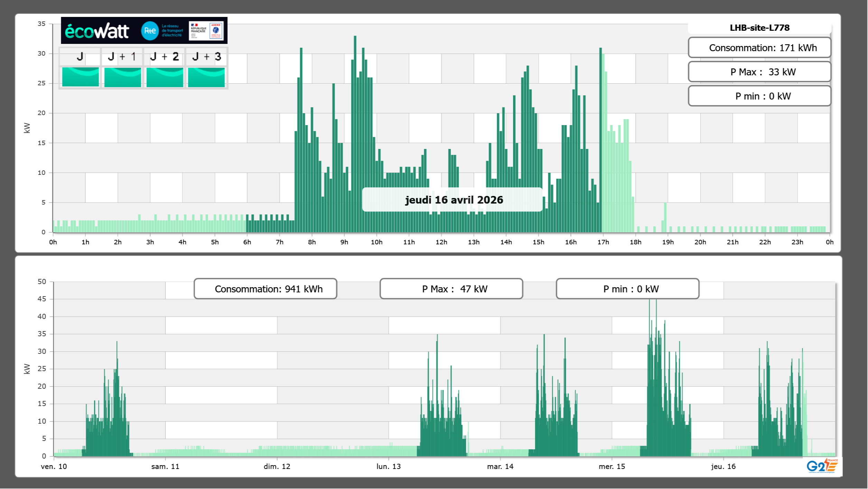
Task: Select the J day tab
Action: tap(80, 57)
